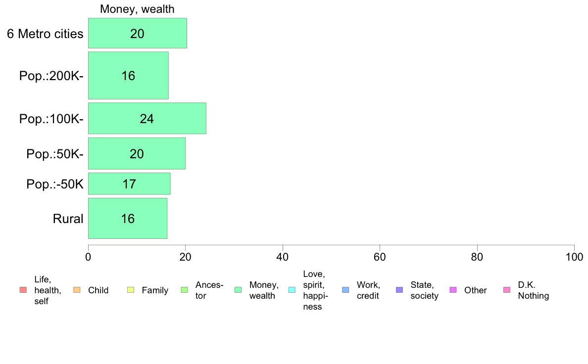Image resolution: width=588 pixels, height=364 pixels.
Task: Select the Family legend swatch
Action: point(131,290)
